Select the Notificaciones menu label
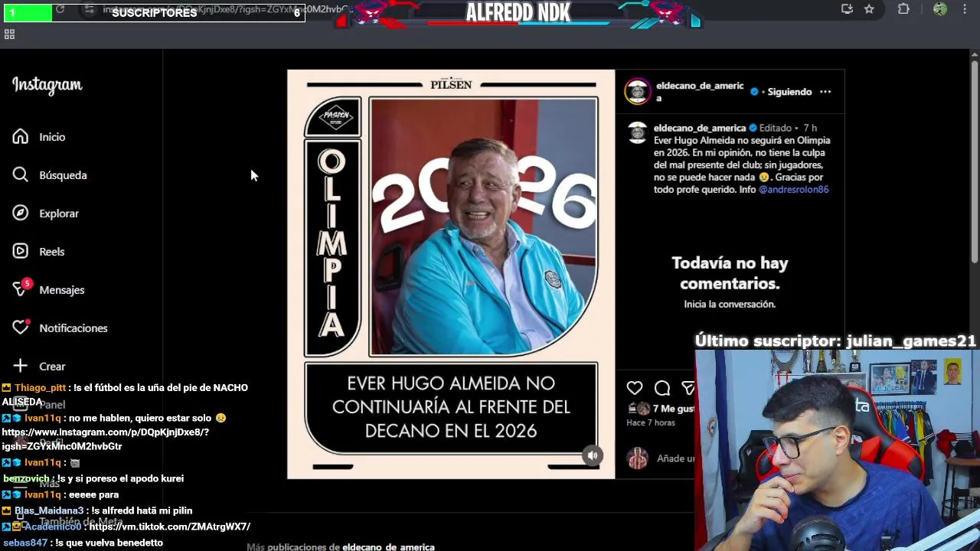This screenshot has height=551, width=980. [73, 328]
